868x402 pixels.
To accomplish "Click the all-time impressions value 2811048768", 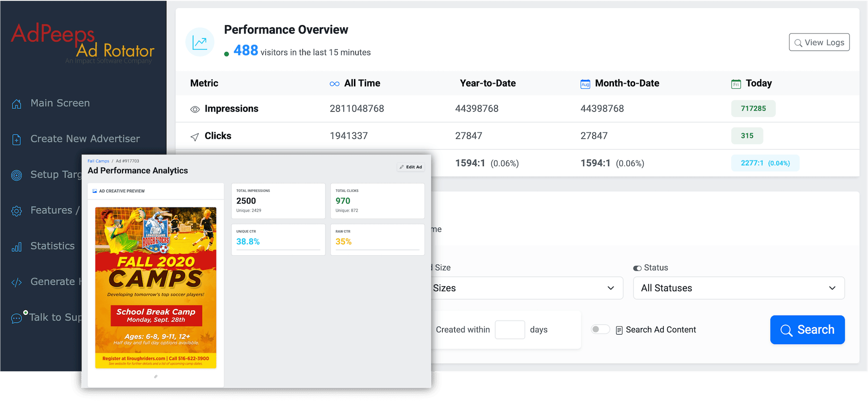I will coord(357,109).
